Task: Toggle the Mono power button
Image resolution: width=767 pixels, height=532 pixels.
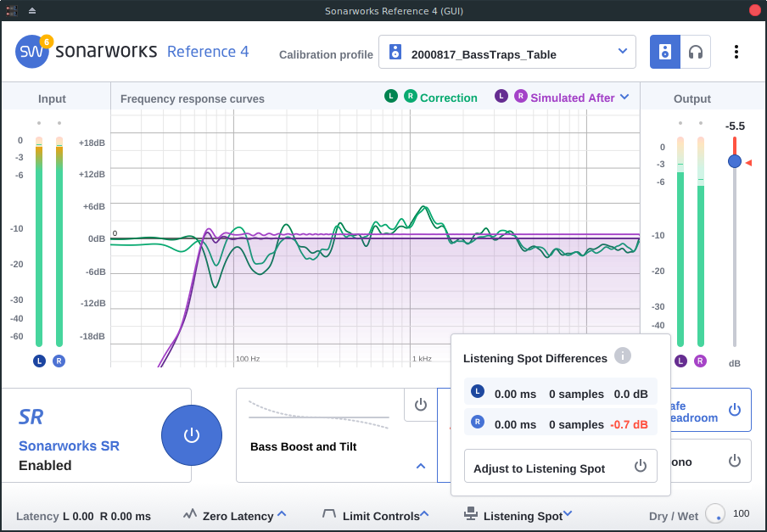Action: pos(735,461)
